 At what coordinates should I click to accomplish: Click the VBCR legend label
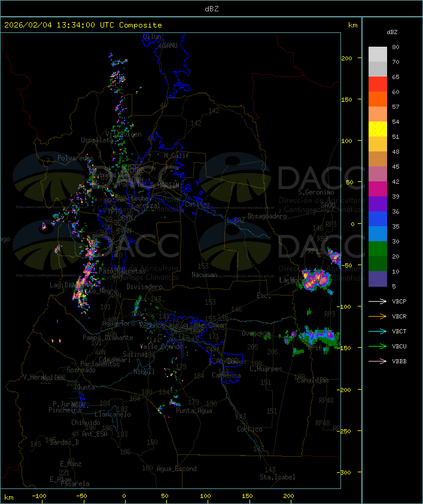click(x=399, y=316)
